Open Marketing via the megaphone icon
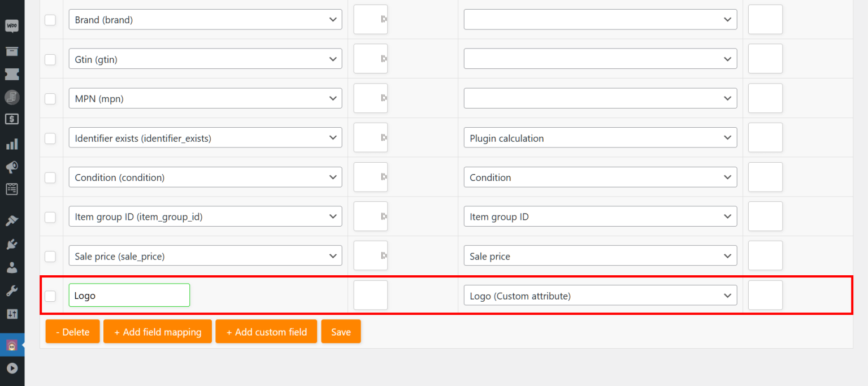 (12, 167)
